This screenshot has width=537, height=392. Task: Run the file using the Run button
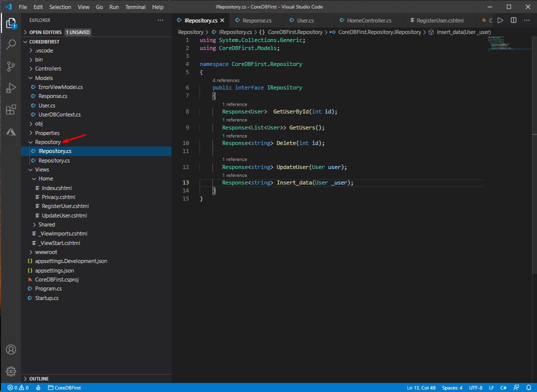(x=500, y=20)
